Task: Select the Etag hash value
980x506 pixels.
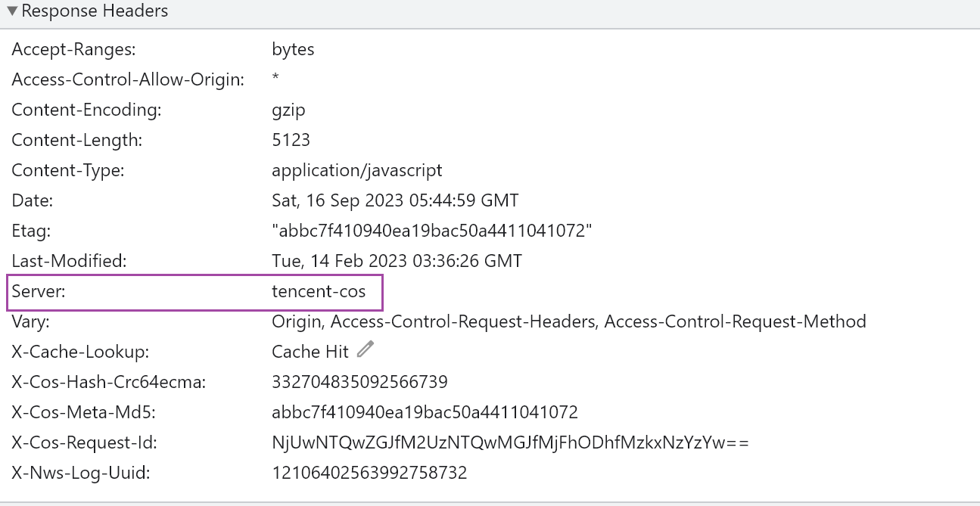Action: pyautogui.click(x=431, y=231)
